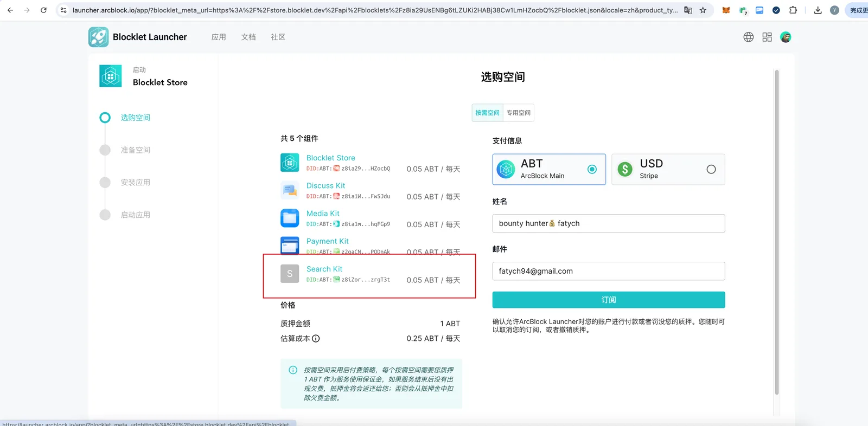Click the Discuss Kit DID address z8ia1W...FwSJdu
This screenshot has width=868, height=426.
click(x=366, y=196)
